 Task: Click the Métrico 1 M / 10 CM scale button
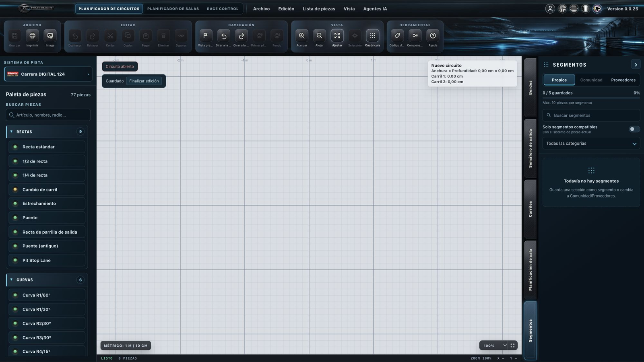click(126, 346)
